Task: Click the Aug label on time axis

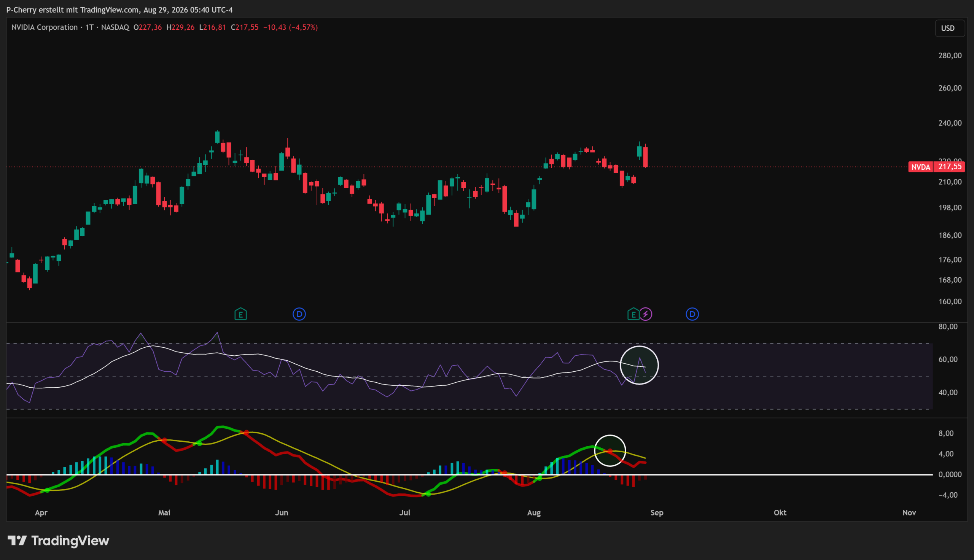Action: [x=534, y=513]
